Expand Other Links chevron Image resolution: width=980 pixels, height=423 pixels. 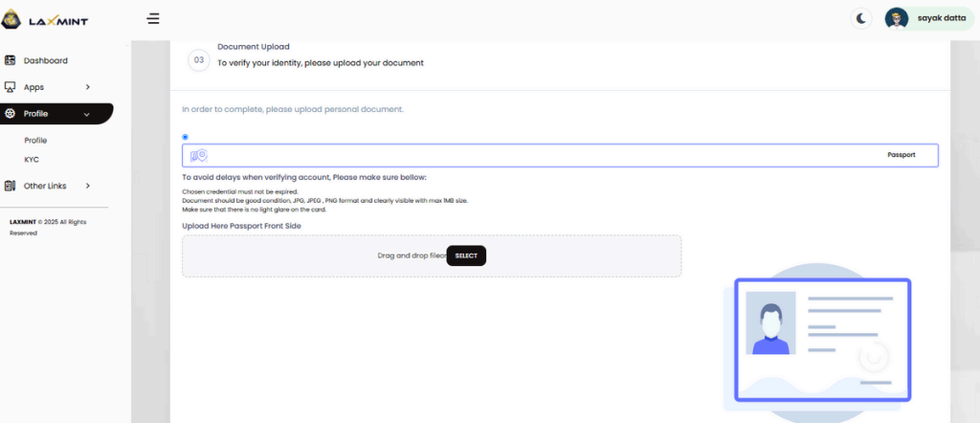[x=88, y=186]
